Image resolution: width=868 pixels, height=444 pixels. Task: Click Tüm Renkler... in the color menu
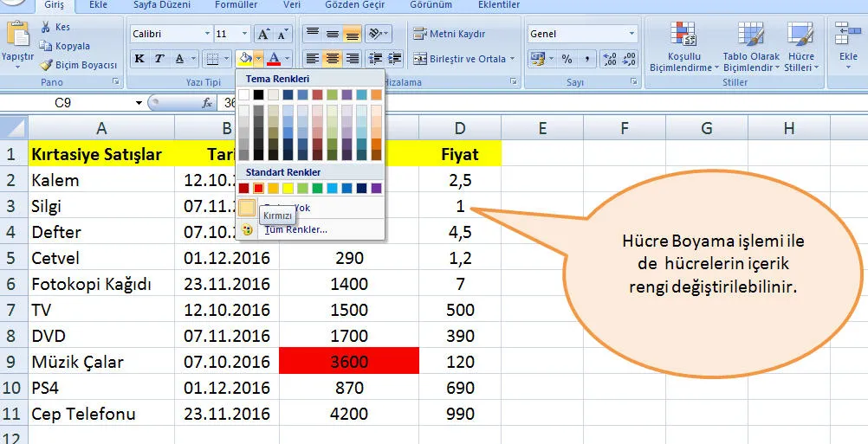point(295,229)
